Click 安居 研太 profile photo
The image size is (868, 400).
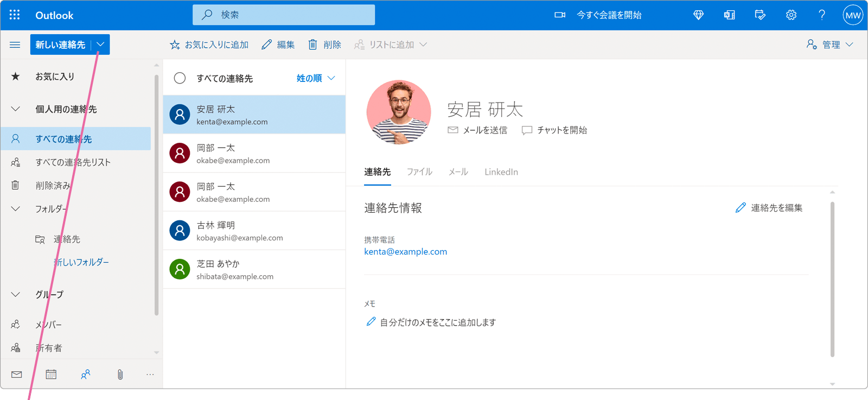click(x=399, y=112)
